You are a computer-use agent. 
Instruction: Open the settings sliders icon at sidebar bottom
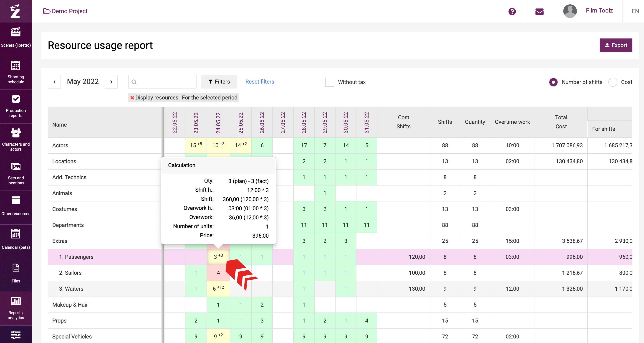click(x=16, y=335)
